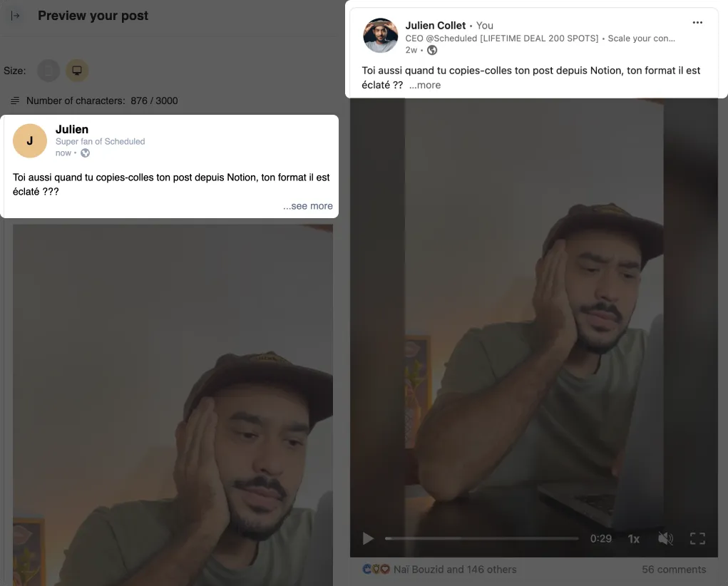Switch preview to desktop size
The width and height of the screenshot is (728, 586).
[x=77, y=71]
